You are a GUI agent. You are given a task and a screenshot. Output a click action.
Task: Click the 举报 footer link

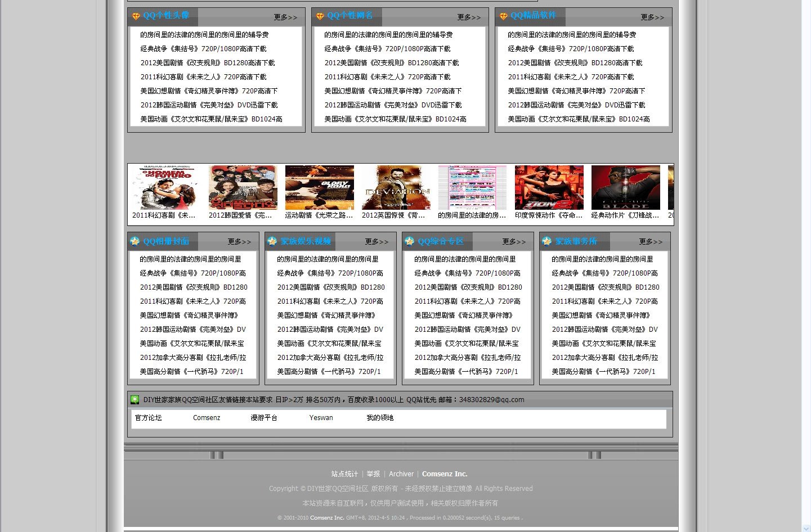click(374, 474)
